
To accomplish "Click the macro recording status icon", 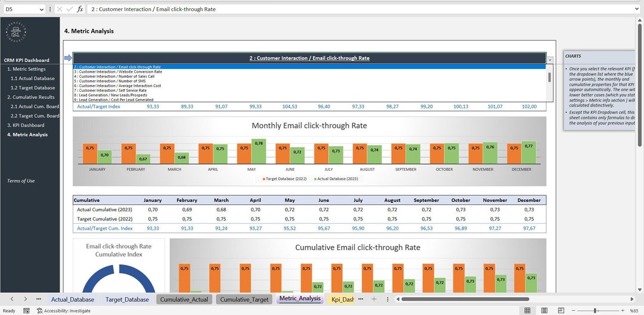I will point(26,311).
